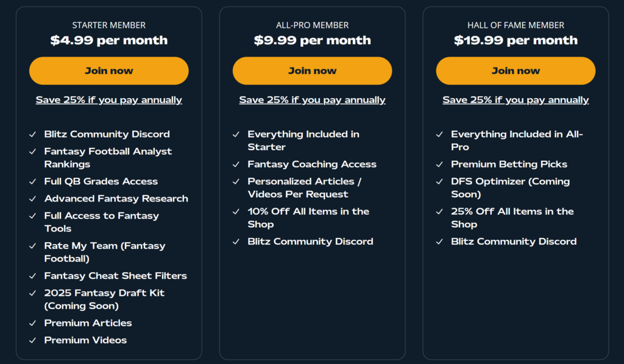Image resolution: width=624 pixels, height=364 pixels.
Task: Click checkmark beside 10% Off All Items
Action: tap(236, 212)
